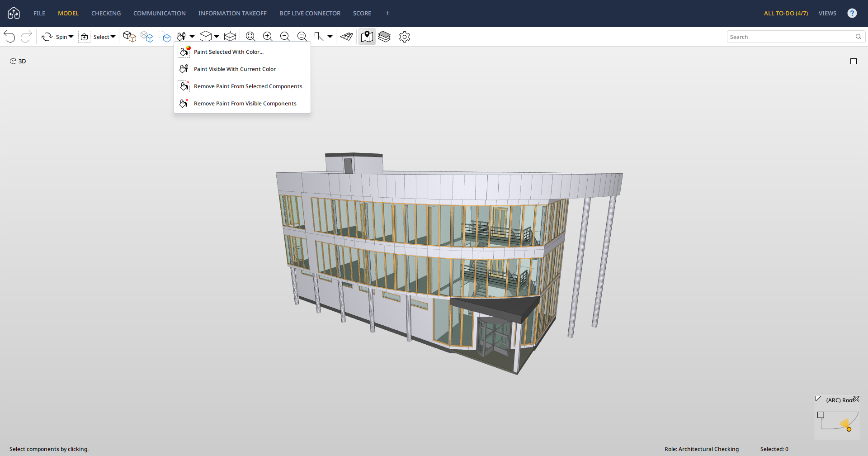This screenshot has width=868, height=456.
Task: Switch to the BCF LIVE CONNECTOR tab
Action: pos(310,13)
